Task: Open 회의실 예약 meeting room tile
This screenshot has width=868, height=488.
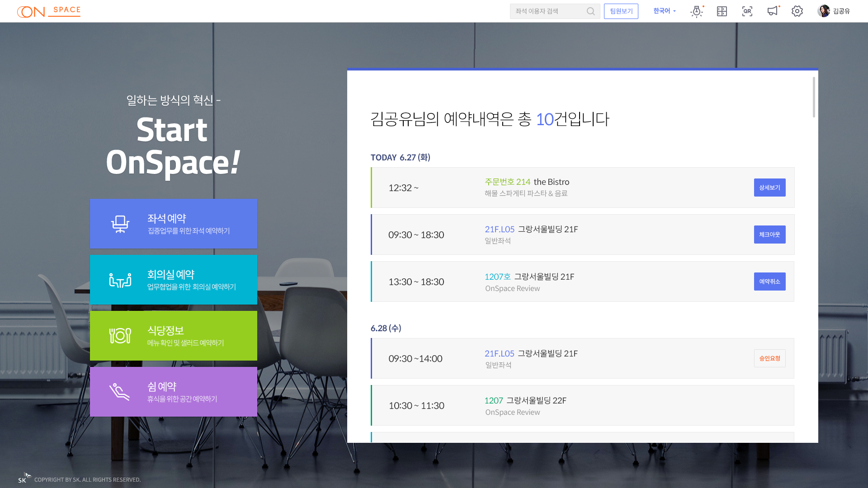Action: tap(174, 280)
